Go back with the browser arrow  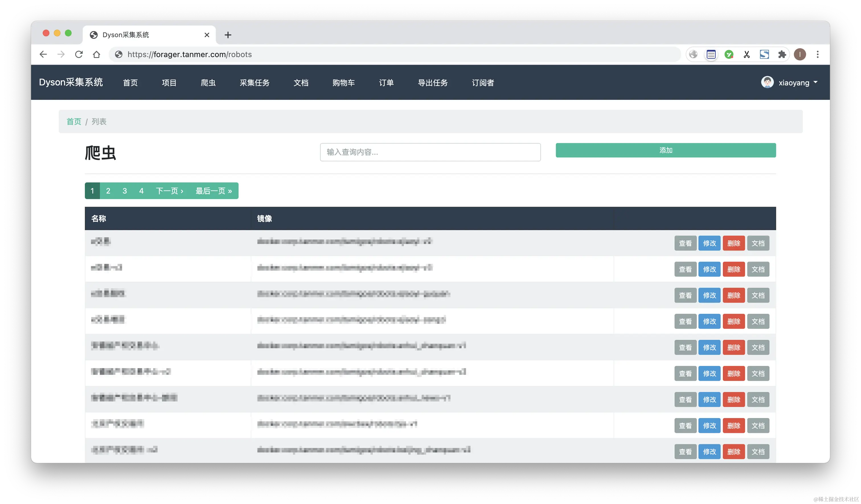point(43,54)
